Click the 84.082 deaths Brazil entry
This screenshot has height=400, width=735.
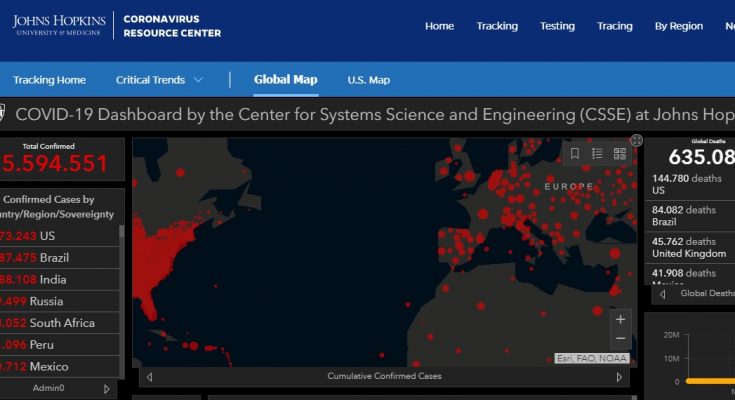tap(690, 216)
